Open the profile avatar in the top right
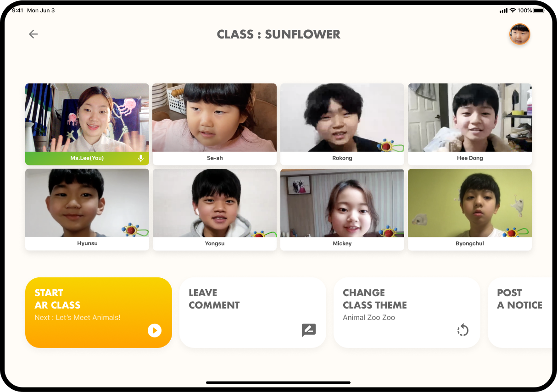557x392 pixels. pos(520,34)
